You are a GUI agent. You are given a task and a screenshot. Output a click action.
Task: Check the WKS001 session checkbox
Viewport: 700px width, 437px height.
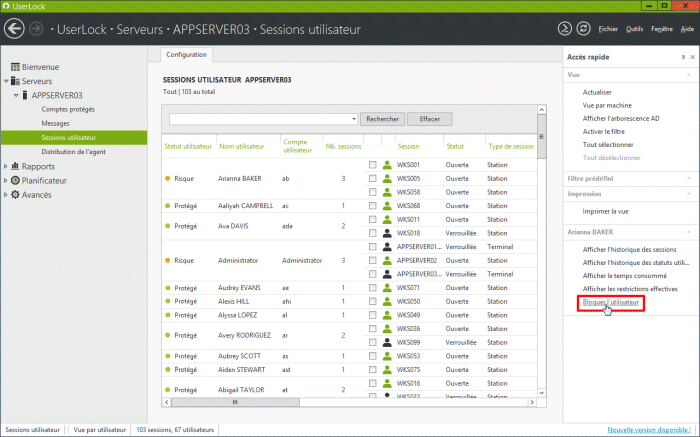372,165
